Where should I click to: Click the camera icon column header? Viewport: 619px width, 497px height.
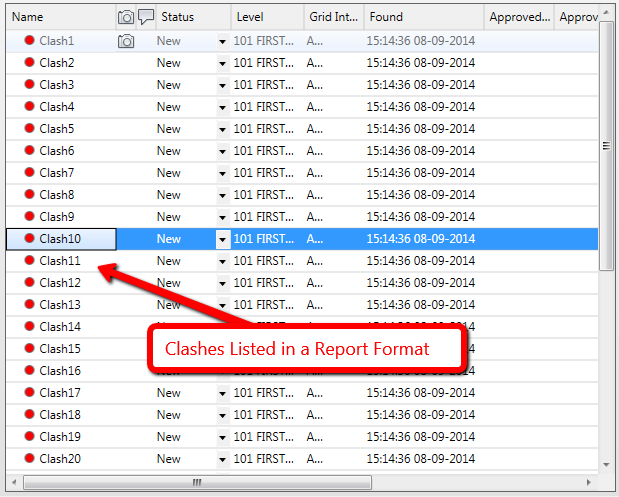tap(126, 17)
